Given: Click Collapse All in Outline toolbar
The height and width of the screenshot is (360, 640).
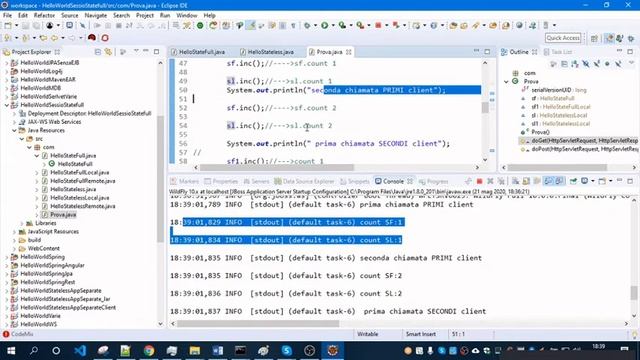Looking at the screenshot, I should click(564, 64).
